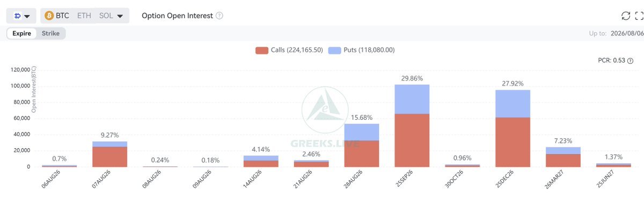Click help icon beside Option Open Interest
Screen dimensions: 644x197
point(219,16)
